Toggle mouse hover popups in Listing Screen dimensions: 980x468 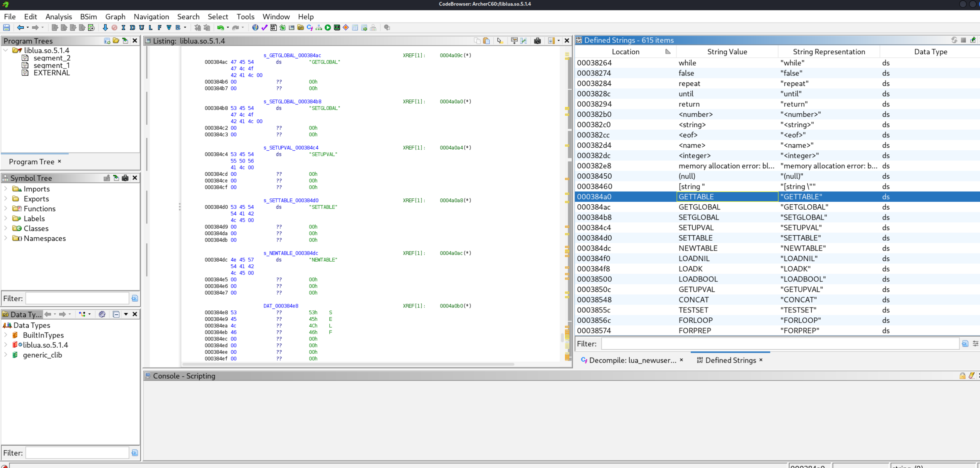pos(500,41)
